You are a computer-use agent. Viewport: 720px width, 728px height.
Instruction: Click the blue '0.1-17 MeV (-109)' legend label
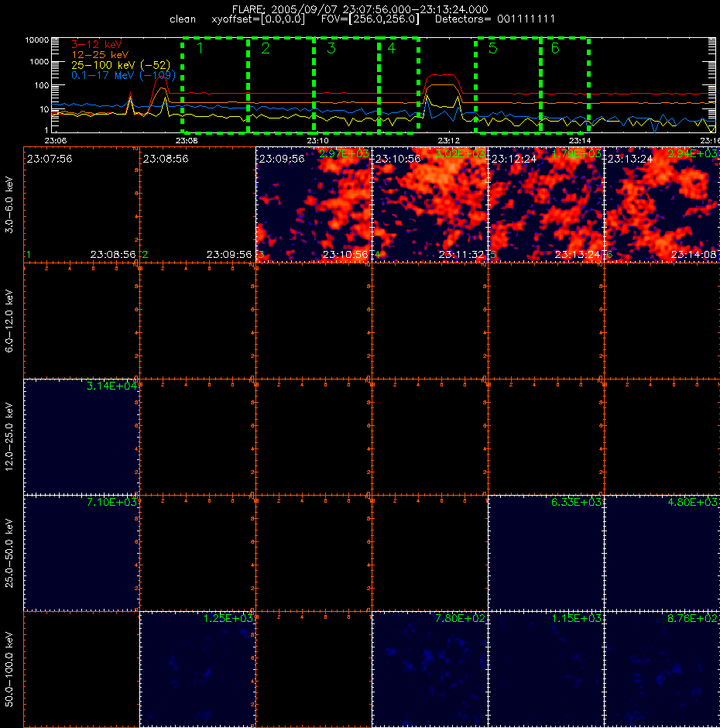point(123,75)
